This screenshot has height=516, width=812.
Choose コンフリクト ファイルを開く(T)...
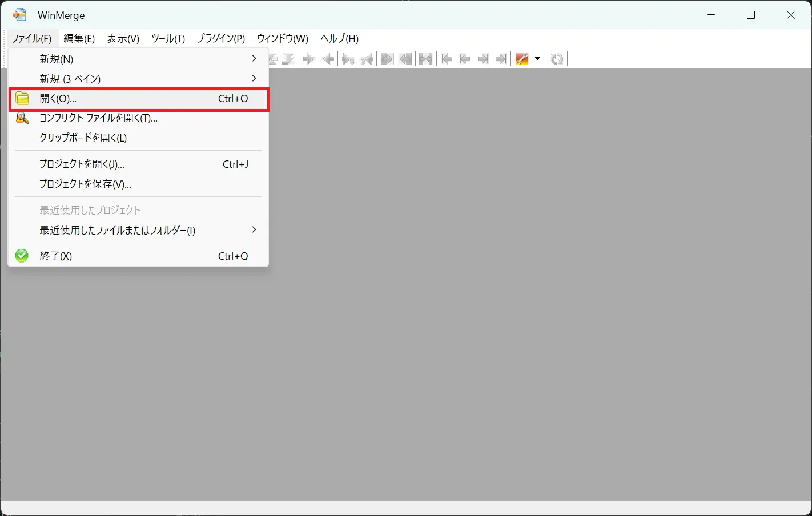point(138,118)
